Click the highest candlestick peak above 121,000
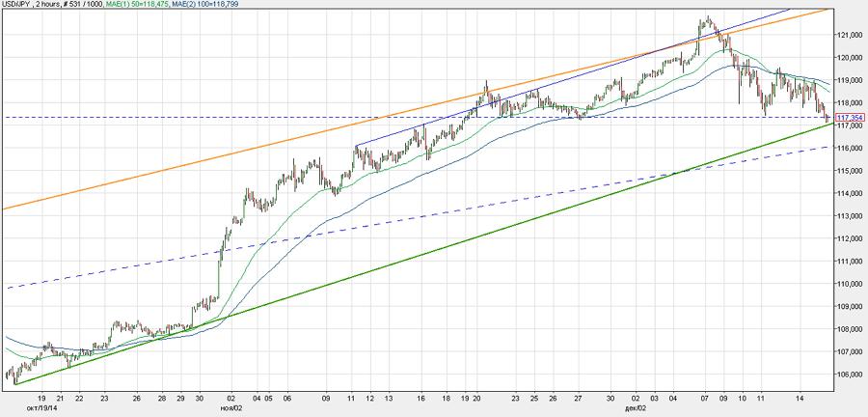 coord(709,17)
